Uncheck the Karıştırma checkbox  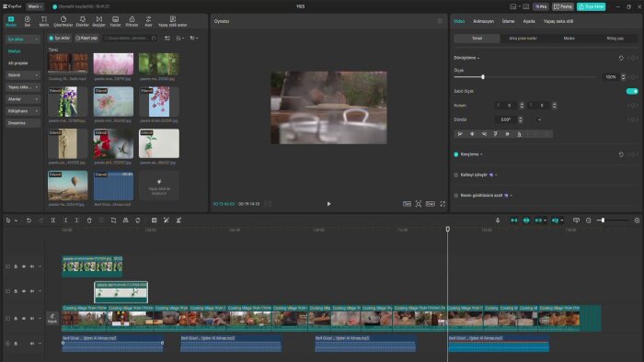tap(456, 154)
